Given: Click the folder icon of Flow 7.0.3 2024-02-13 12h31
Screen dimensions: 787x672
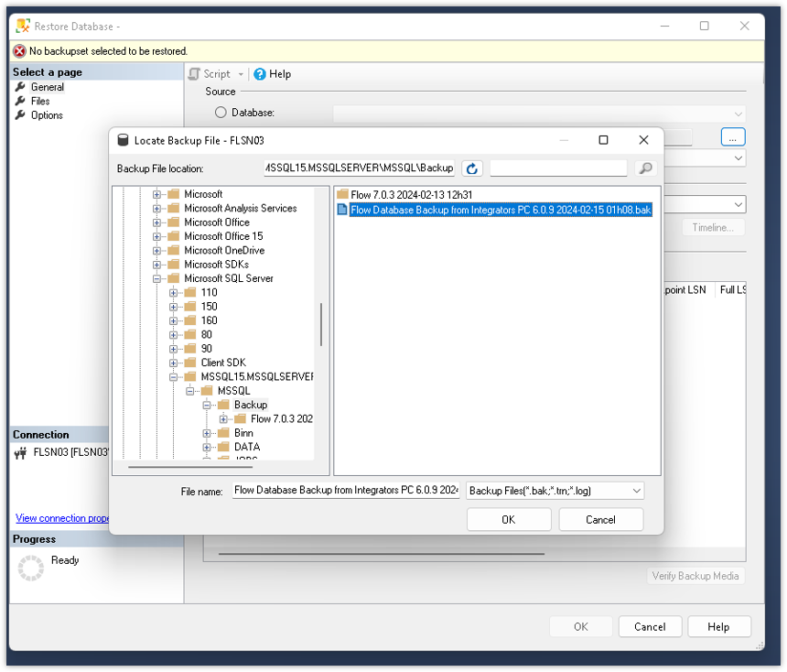Looking at the screenshot, I should point(343,194).
